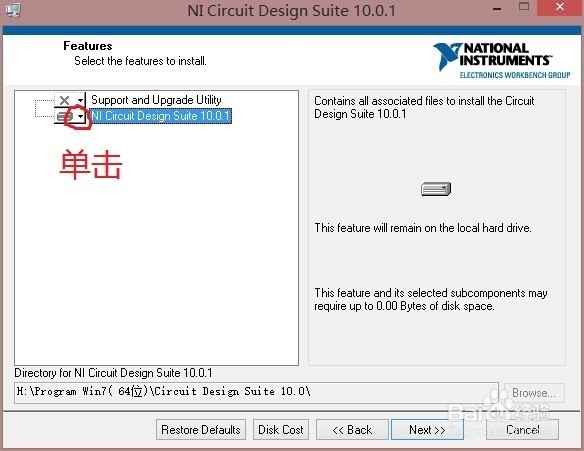Click 'This feature will remain on the local hard drive.' text
Image resolution: width=584 pixels, height=451 pixels.
click(x=423, y=228)
